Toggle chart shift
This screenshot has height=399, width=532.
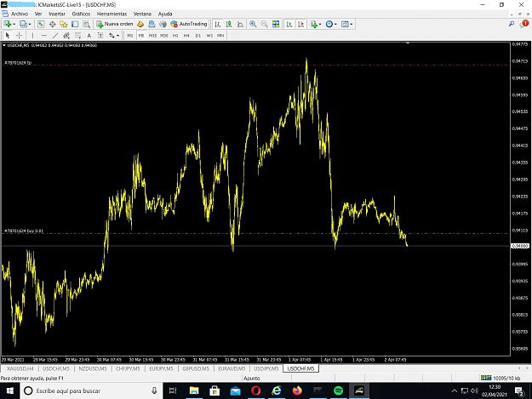[300, 24]
